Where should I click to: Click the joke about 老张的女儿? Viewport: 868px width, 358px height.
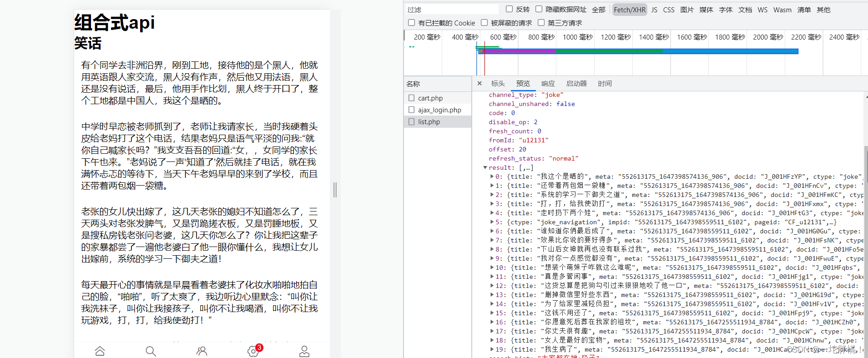tap(200, 235)
